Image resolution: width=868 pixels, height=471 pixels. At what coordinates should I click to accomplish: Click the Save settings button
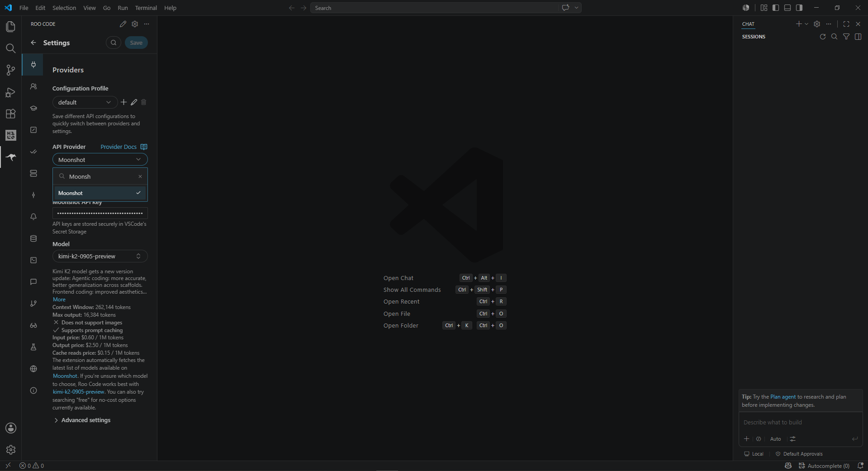(136, 43)
